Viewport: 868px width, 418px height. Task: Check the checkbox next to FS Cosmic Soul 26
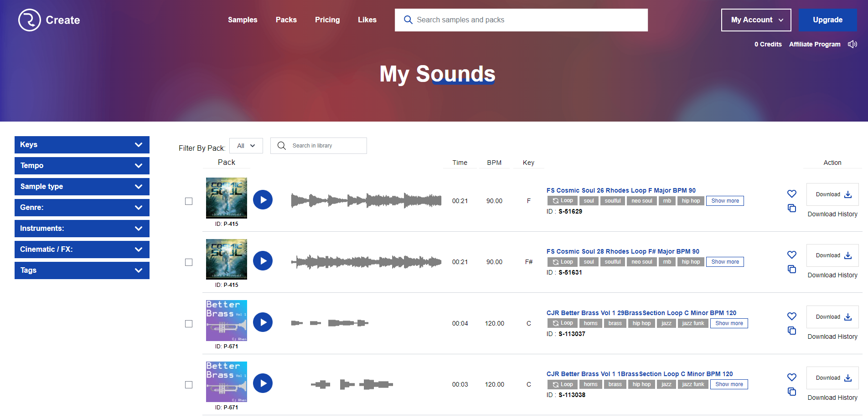pos(189,201)
